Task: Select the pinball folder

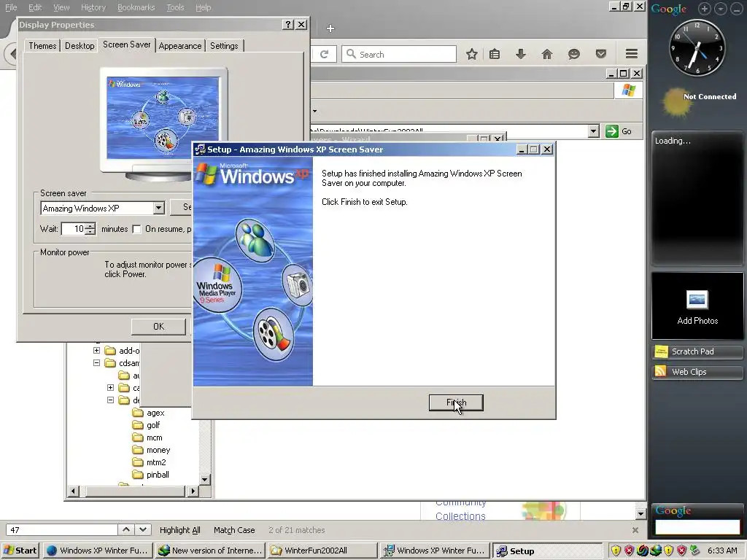Action: point(158,475)
